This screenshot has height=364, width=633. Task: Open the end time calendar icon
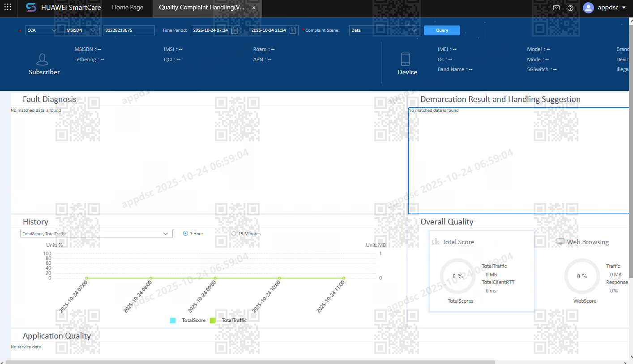(293, 30)
